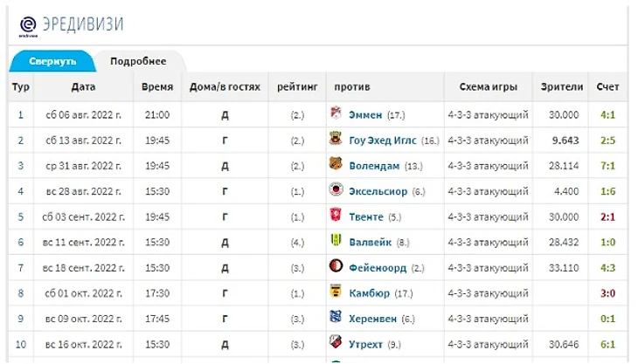Click the Eredivisie league logo
Image resolution: width=638 pixels, height=364 pixels.
click(28, 25)
